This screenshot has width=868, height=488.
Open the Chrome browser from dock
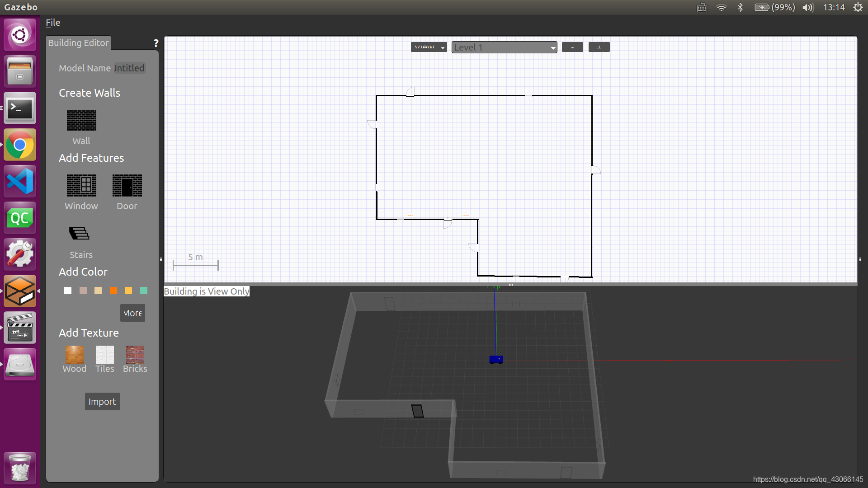coord(19,144)
